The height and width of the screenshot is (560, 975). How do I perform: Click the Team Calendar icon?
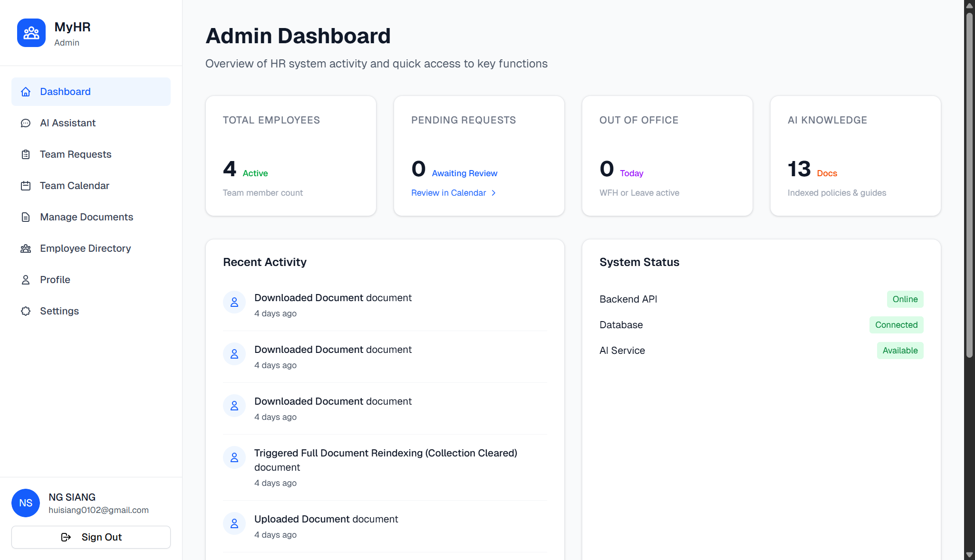(x=26, y=186)
